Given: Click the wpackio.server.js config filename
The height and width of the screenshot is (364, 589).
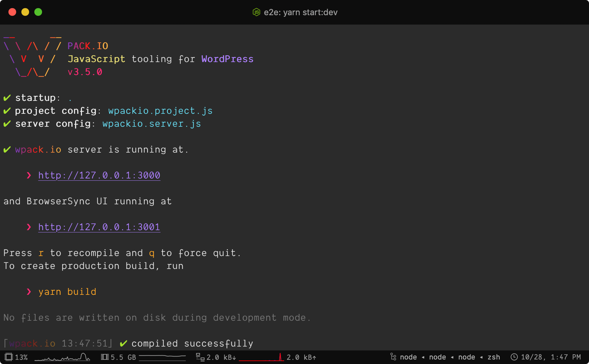Looking at the screenshot, I should [151, 124].
